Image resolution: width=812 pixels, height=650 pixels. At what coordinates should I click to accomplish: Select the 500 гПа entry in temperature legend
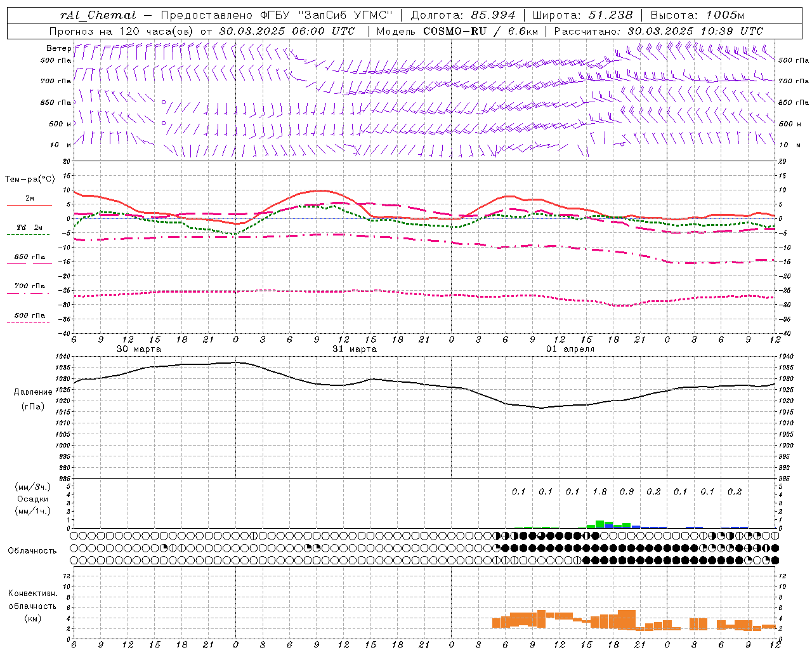click(x=30, y=317)
